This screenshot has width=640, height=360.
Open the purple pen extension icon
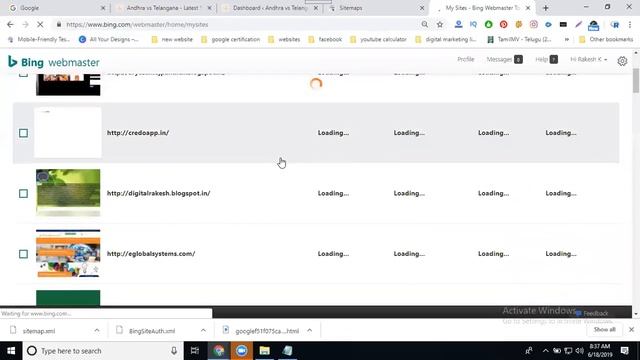tap(578, 24)
